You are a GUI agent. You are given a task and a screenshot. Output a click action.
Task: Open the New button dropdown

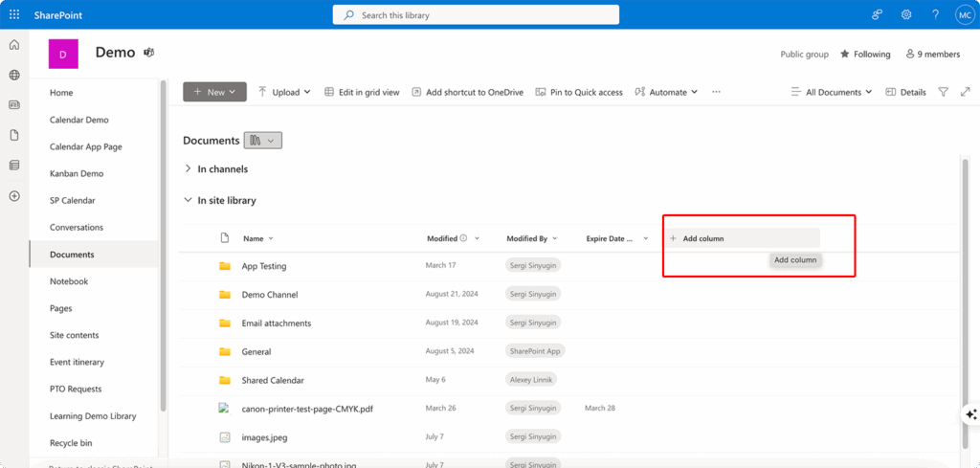tap(214, 92)
